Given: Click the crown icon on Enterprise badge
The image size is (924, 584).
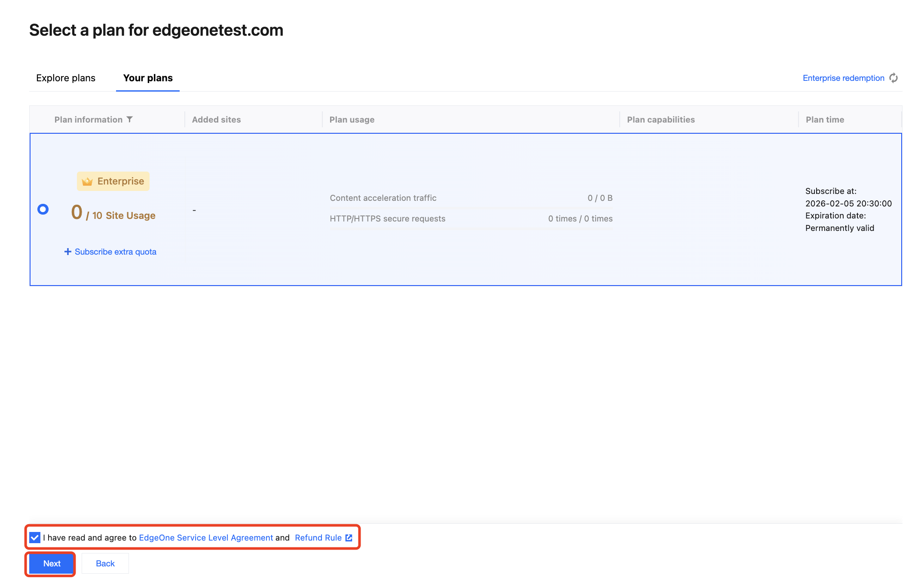Looking at the screenshot, I should tap(87, 181).
